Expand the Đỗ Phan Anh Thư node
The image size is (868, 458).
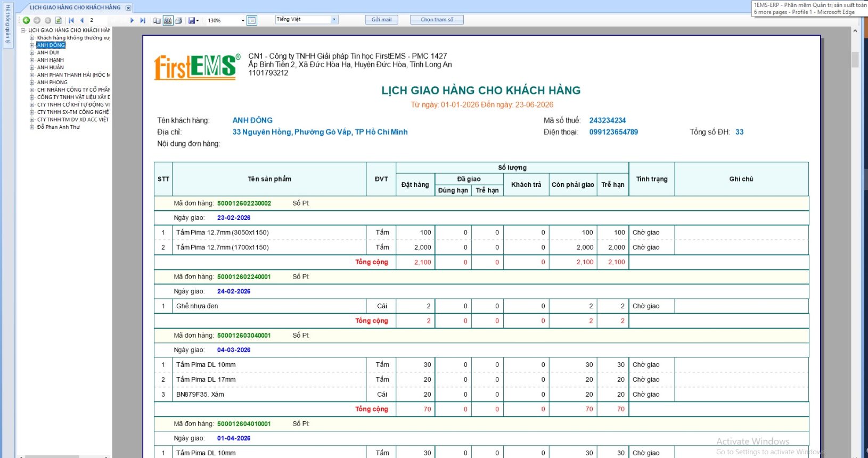coord(32,127)
